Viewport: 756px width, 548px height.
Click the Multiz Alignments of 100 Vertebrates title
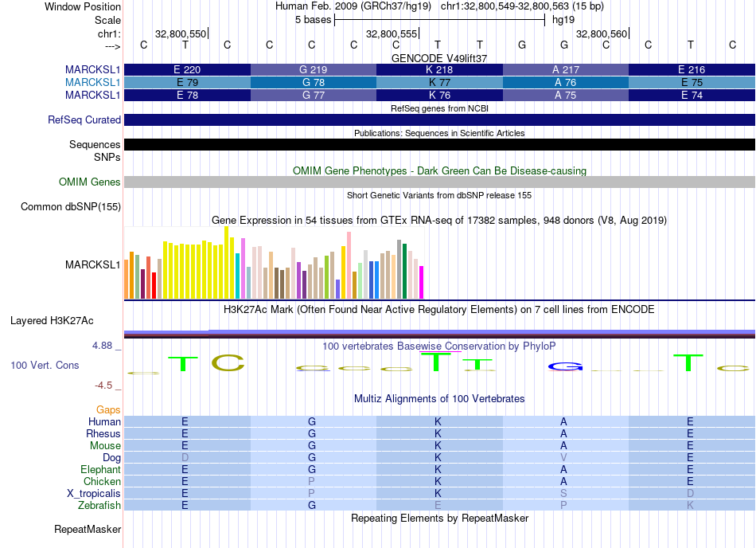click(x=439, y=398)
